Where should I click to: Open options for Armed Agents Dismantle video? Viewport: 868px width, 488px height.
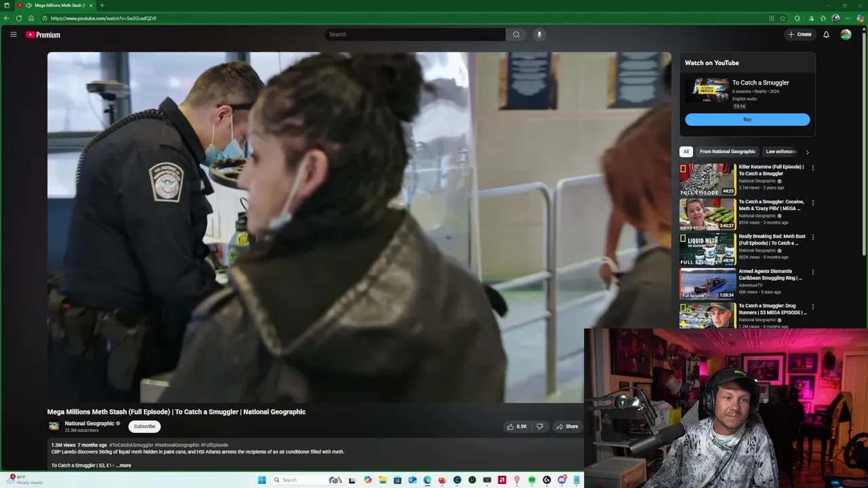pos(812,272)
